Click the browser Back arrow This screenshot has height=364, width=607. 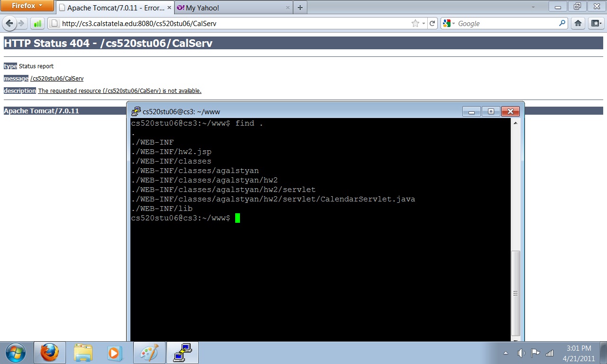9,23
